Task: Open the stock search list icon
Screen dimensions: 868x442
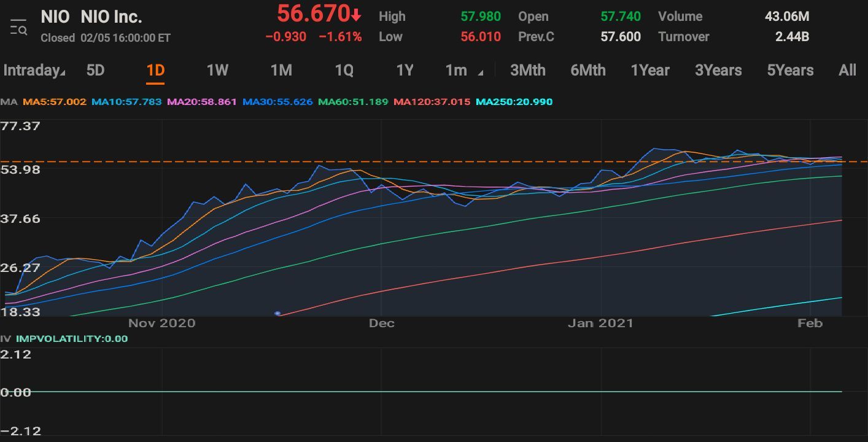Action: tap(18, 28)
